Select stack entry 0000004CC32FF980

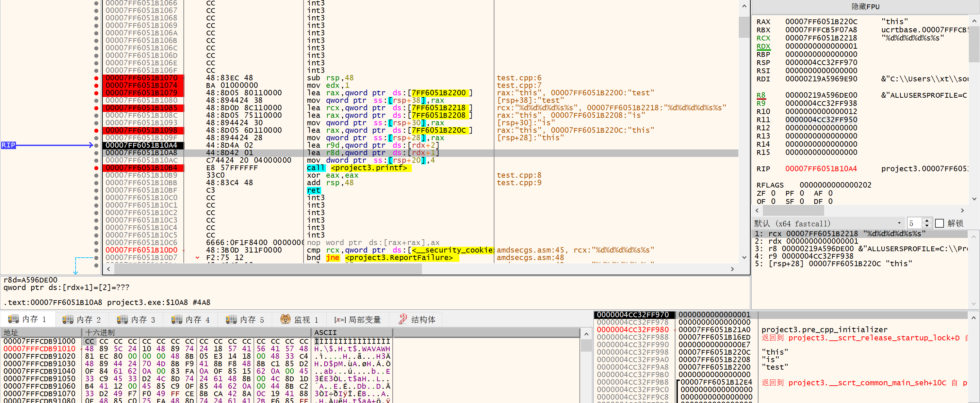click(x=633, y=329)
